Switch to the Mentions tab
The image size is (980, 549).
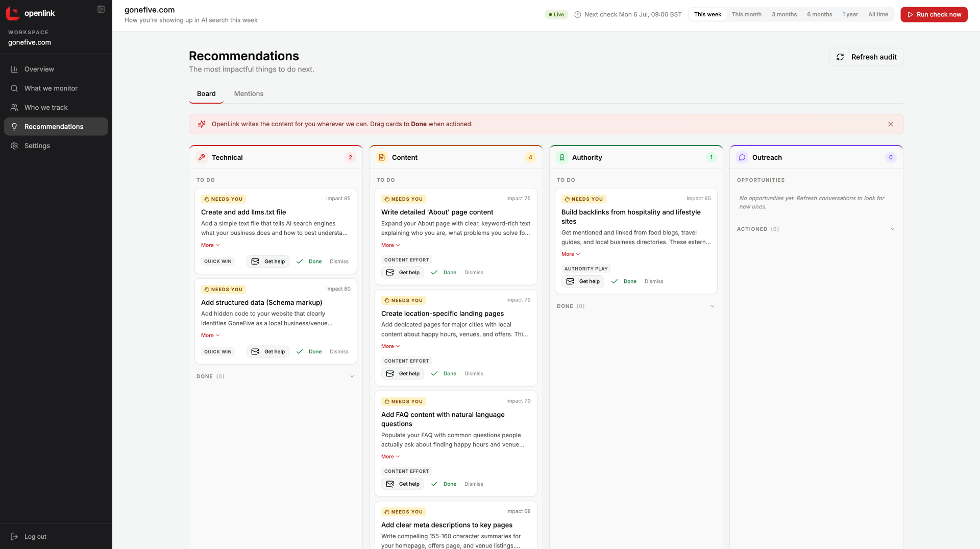click(x=249, y=94)
